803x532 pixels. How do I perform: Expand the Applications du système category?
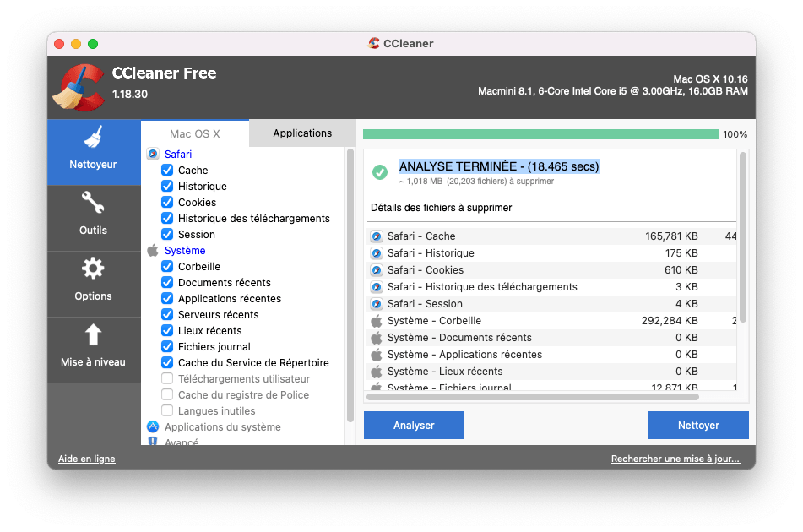223,426
